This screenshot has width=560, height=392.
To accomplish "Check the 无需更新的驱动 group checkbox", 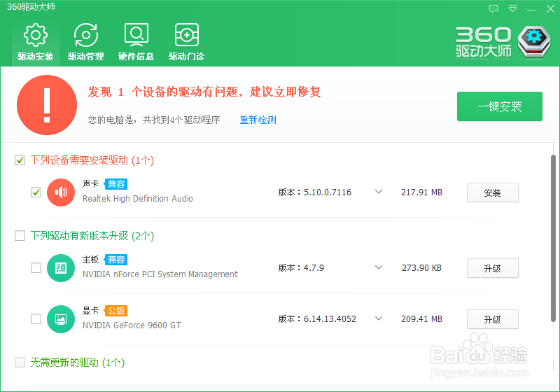I will [x=20, y=363].
